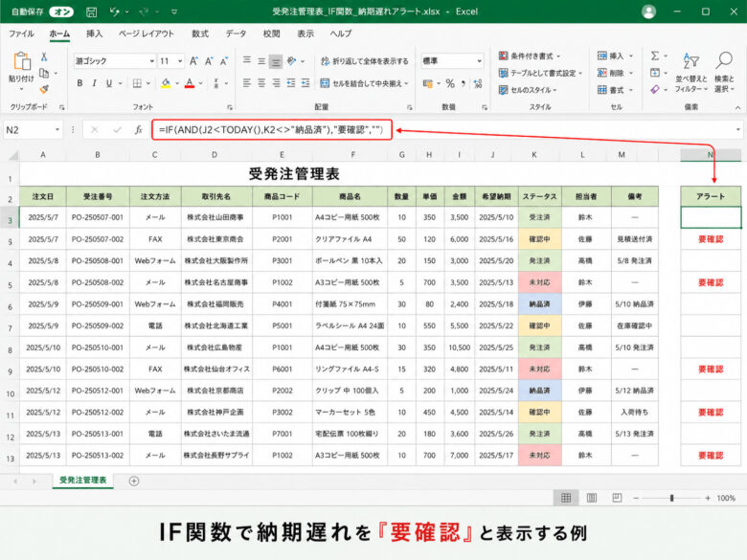Image resolution: width=747 pixels, height=560 pixels.
Task: Click the Align Left icon
Action: [x=246, y=83]
